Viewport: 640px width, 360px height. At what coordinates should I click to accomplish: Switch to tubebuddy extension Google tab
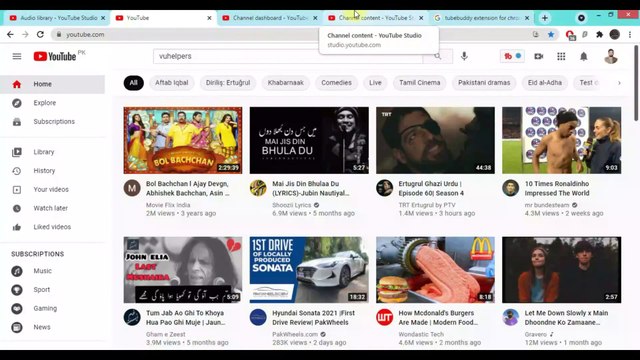[x=482, y=18]
